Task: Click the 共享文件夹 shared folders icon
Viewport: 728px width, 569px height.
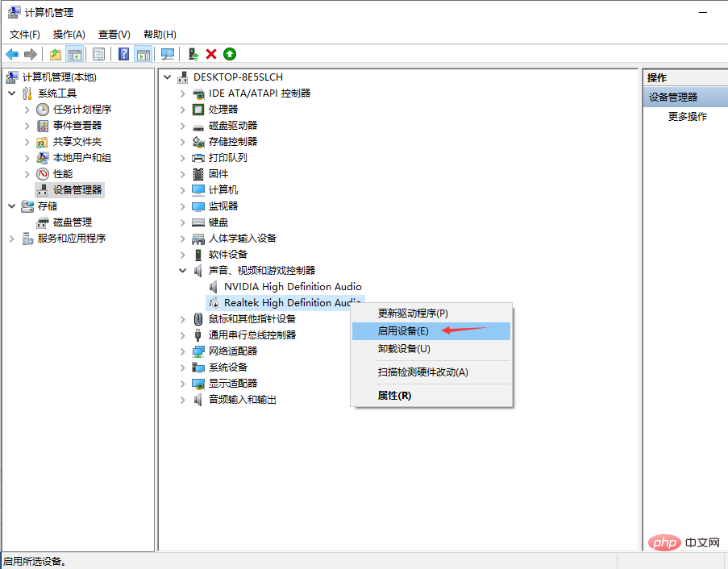Action: pos(43,142)
